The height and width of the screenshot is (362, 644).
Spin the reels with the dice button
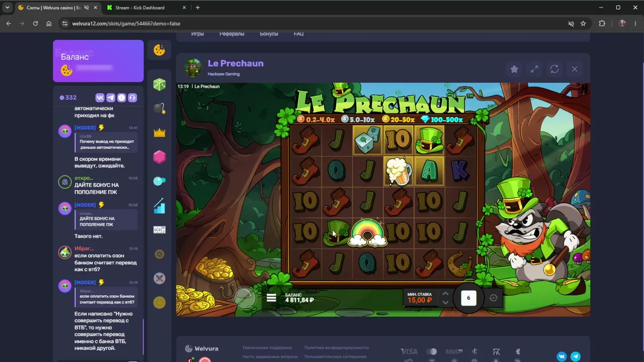tap(468, 298)
